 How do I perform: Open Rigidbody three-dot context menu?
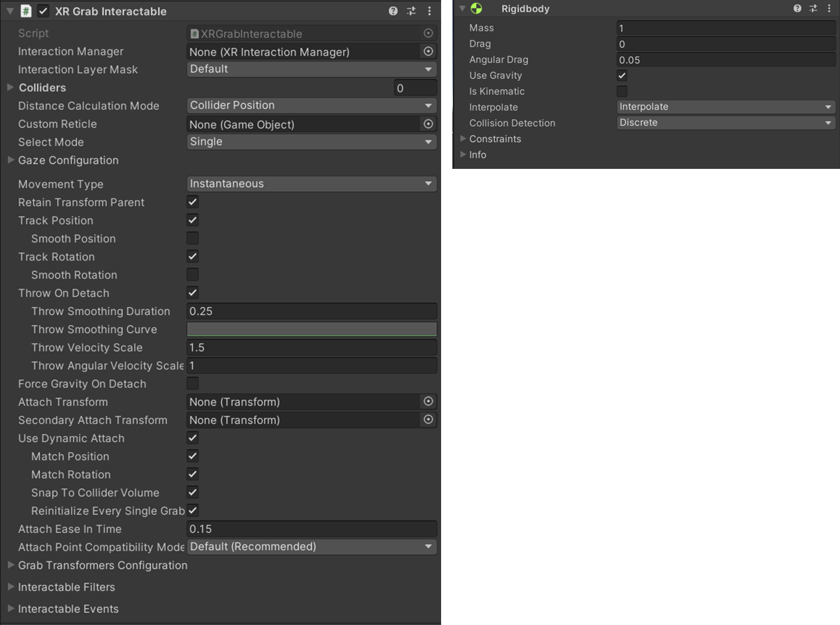[x=829, y=8]
